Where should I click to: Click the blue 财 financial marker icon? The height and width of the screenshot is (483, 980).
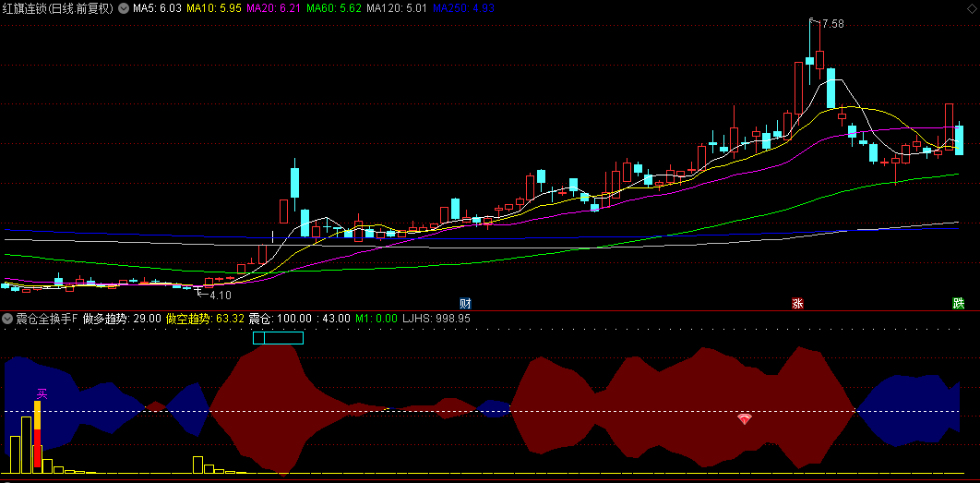click(466, 303)
